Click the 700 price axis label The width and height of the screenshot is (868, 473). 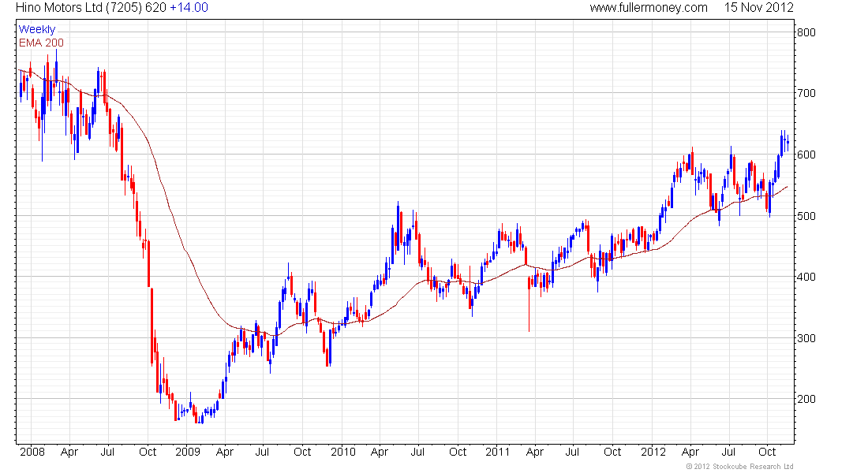click(x=806, y=93)
